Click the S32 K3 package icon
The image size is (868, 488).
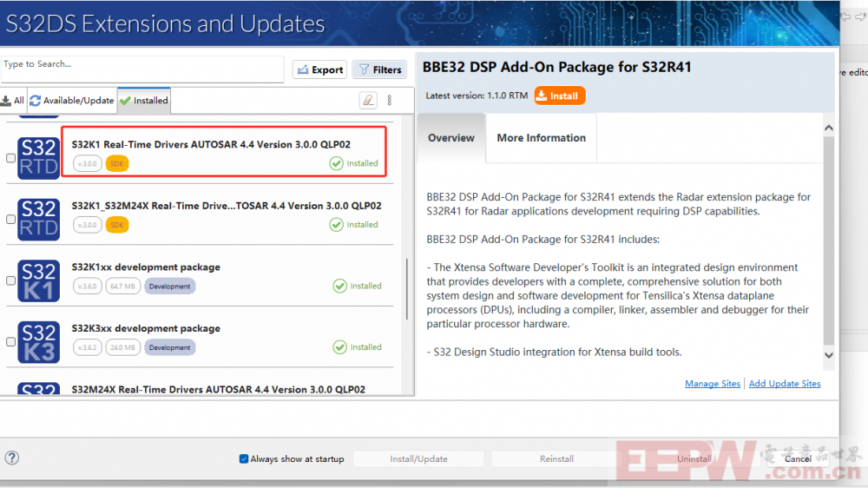(x=38, y=342)
